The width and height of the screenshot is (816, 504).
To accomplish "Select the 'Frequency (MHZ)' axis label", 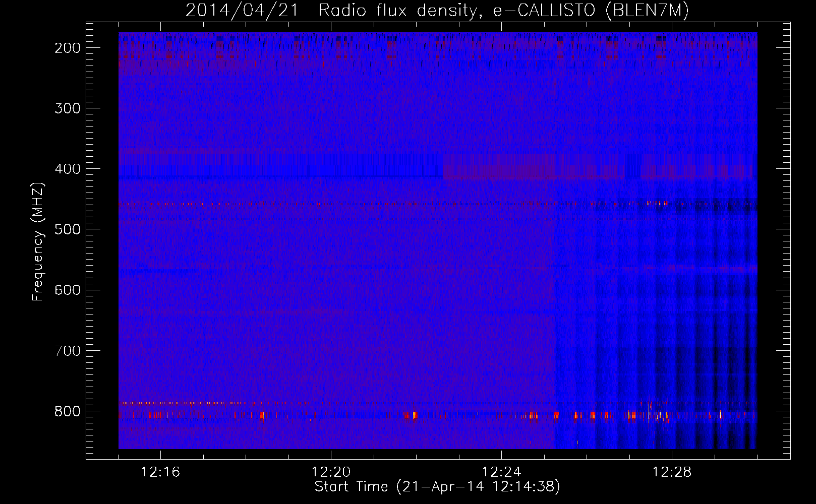I will [38, 242].
